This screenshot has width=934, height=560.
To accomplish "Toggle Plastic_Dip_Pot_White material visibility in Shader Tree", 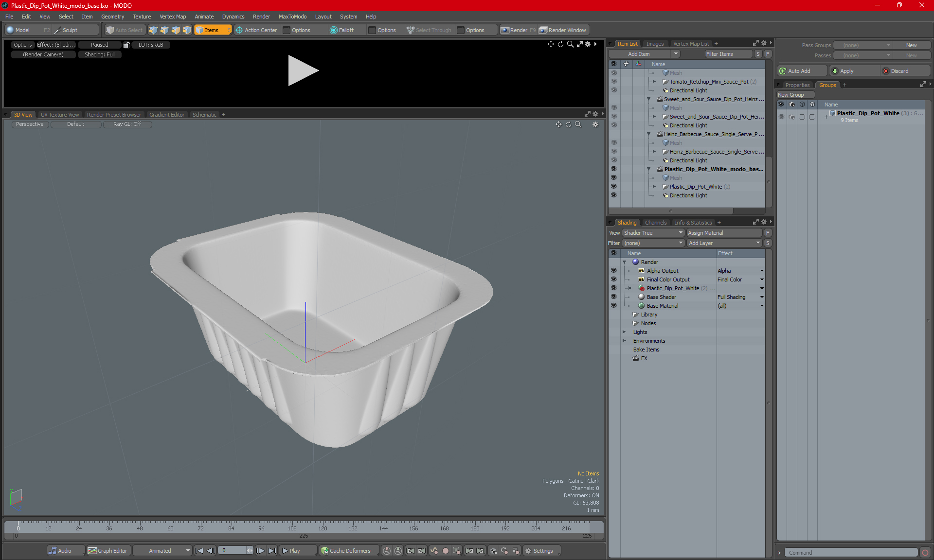I will [613, 288].
